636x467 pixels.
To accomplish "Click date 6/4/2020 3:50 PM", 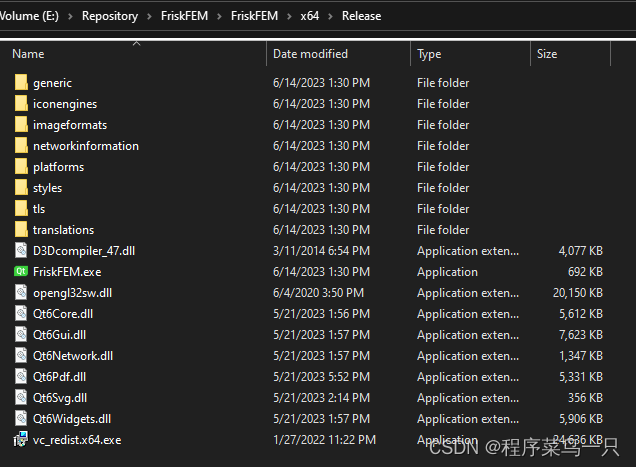I will click(x=318, y=293).
